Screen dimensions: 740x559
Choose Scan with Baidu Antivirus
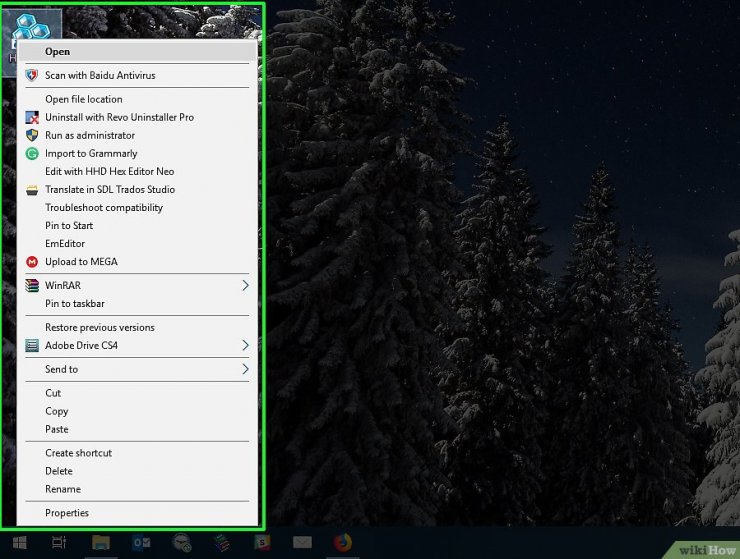(x=137, y=76)
